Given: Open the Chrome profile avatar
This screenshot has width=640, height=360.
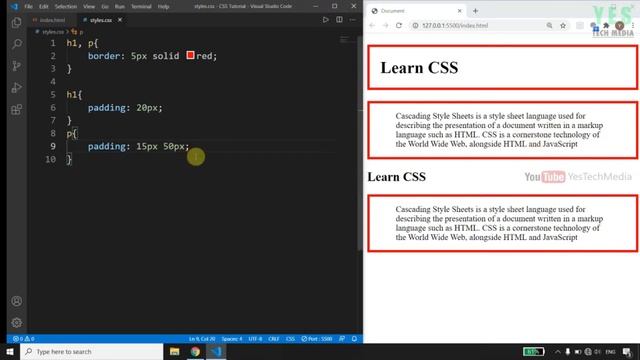Looking at the screenshot, I should coord(620,25).
